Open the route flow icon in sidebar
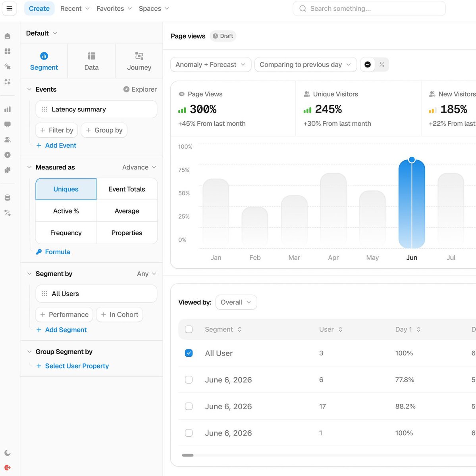Image resolution: width=476 pixels, height=476 pixels. [x=8, y=213]
